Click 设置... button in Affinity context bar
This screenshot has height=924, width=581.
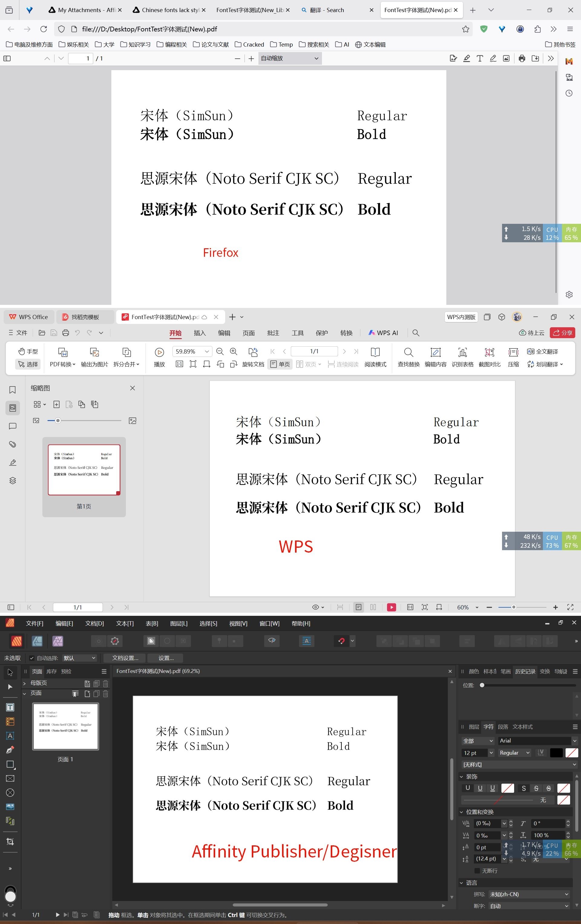(x=166, y=658)
